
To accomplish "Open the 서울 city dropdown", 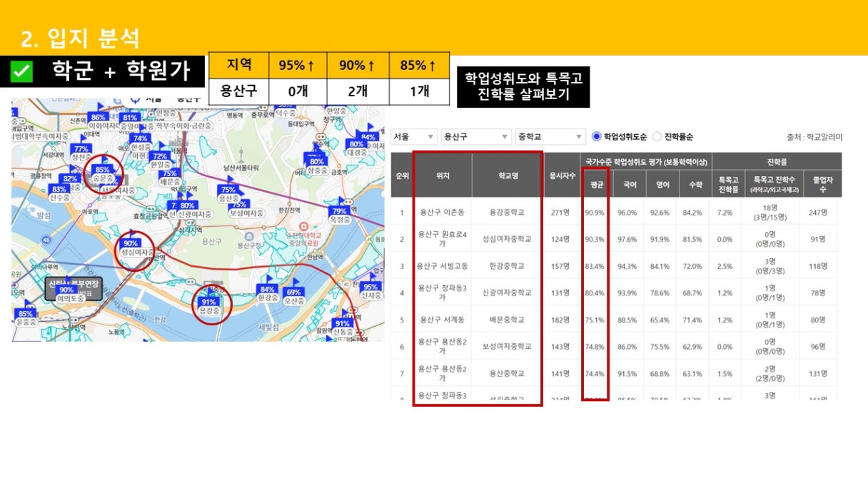I will tap(414, 137).
